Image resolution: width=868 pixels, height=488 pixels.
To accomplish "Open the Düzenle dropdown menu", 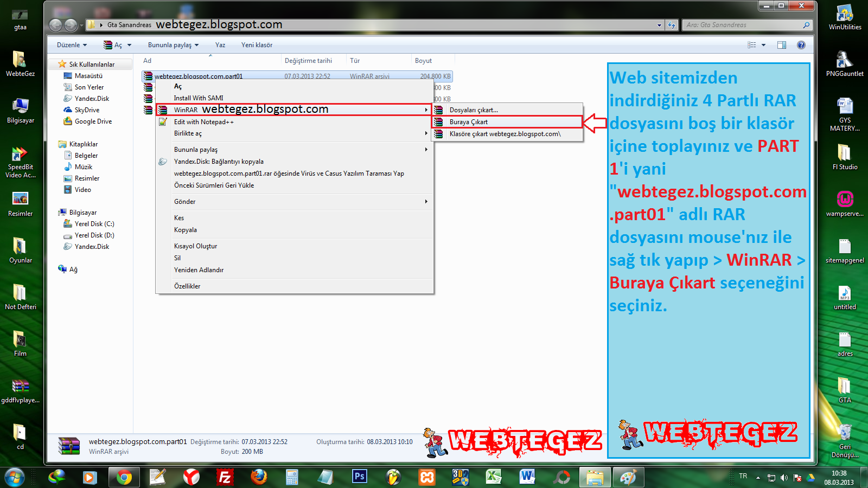I will 72,45.
